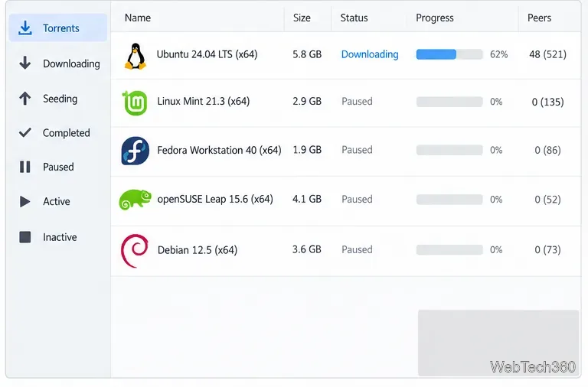Click the down-arrow icon beside Downloading

tap(25, 63)
